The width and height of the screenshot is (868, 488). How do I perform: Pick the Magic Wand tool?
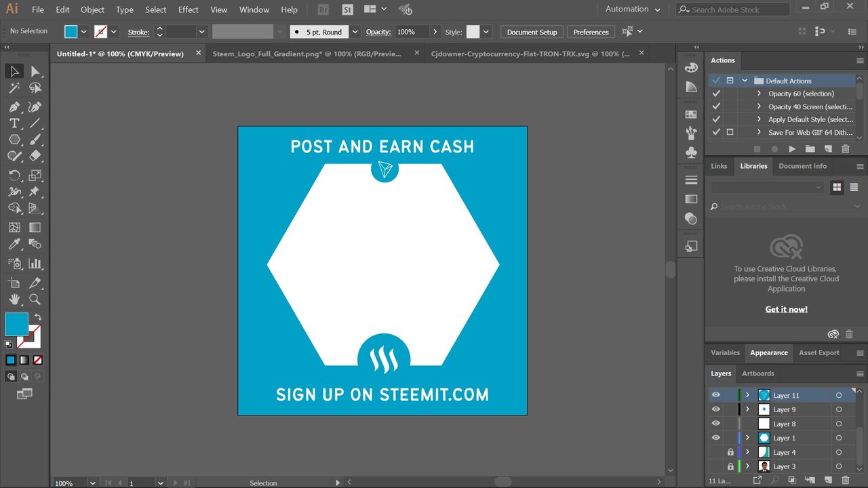tap(14, 88)
